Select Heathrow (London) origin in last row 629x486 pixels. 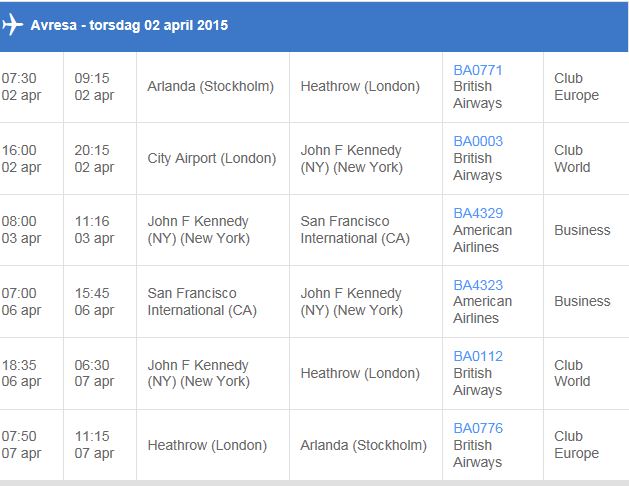click(207, 445)
